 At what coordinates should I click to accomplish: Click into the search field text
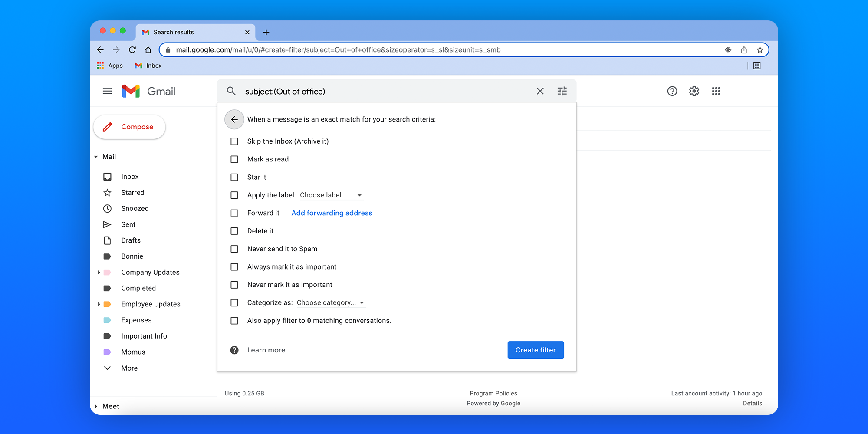tap(285, 92)
